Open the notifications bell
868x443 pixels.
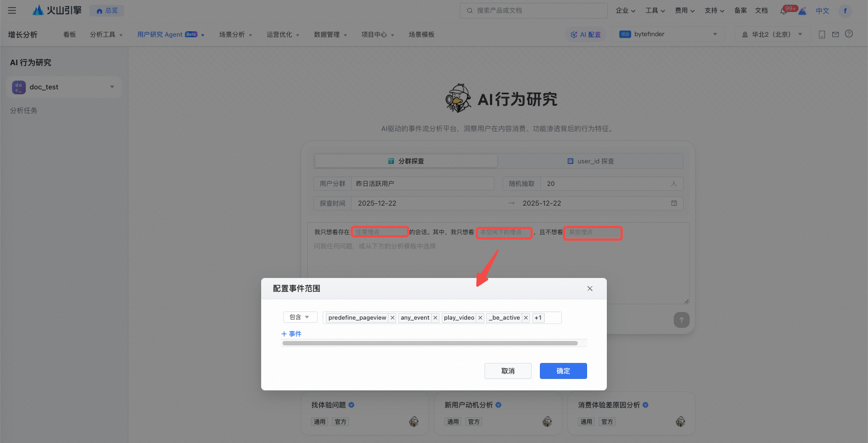pyautogui.click(x=784, y=10)
